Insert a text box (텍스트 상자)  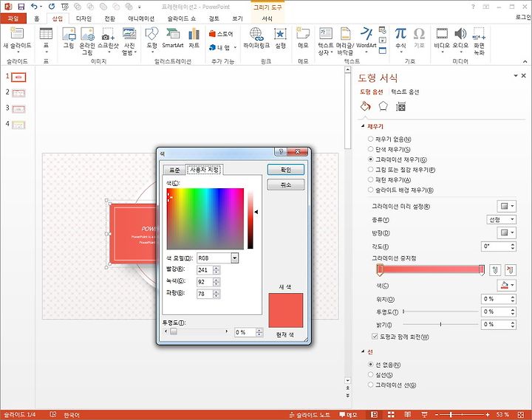point(325,41)
